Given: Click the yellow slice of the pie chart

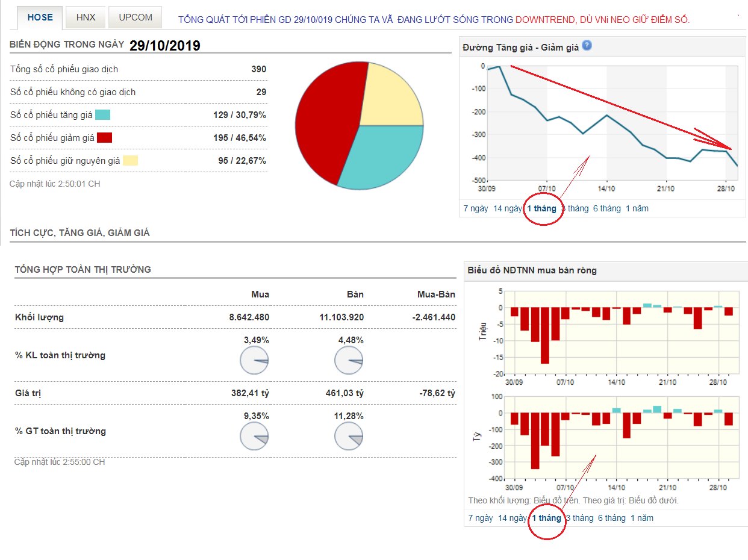Looking at the screenshot, I should point(391,96).
